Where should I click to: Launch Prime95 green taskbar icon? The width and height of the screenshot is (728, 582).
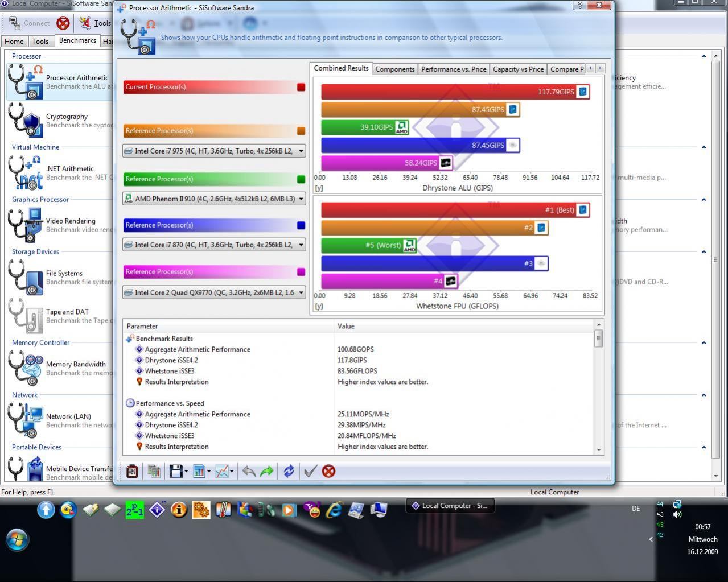click(x=135, y=510)
